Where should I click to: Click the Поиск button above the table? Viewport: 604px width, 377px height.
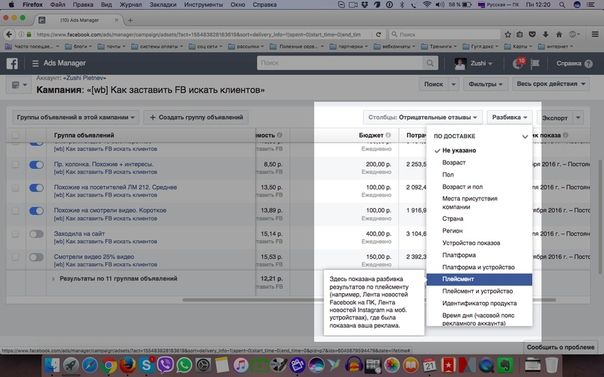[x=433, y=84]
